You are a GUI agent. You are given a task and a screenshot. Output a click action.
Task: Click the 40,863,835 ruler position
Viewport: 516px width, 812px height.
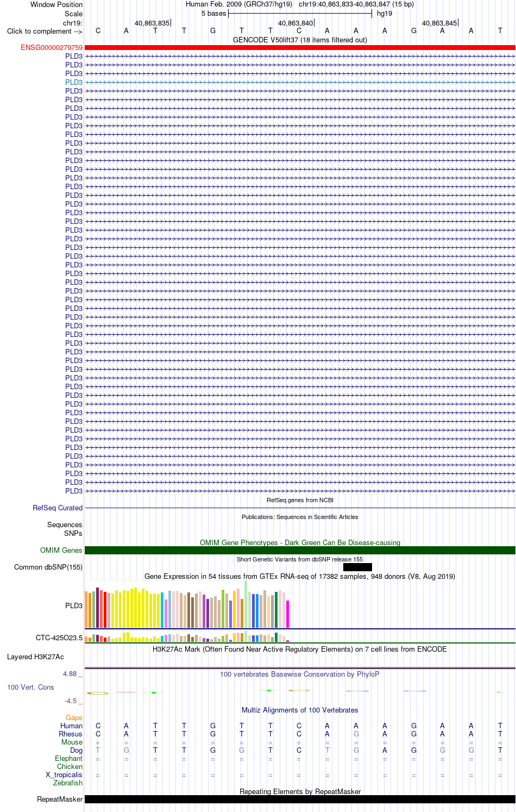[153, 23]
